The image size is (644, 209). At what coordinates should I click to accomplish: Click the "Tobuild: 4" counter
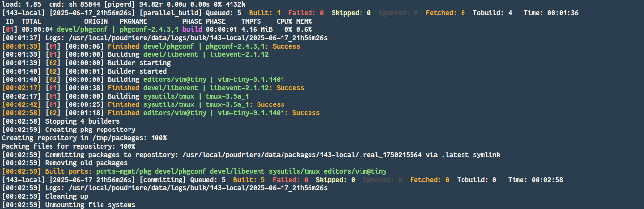(x=492, y=13)
